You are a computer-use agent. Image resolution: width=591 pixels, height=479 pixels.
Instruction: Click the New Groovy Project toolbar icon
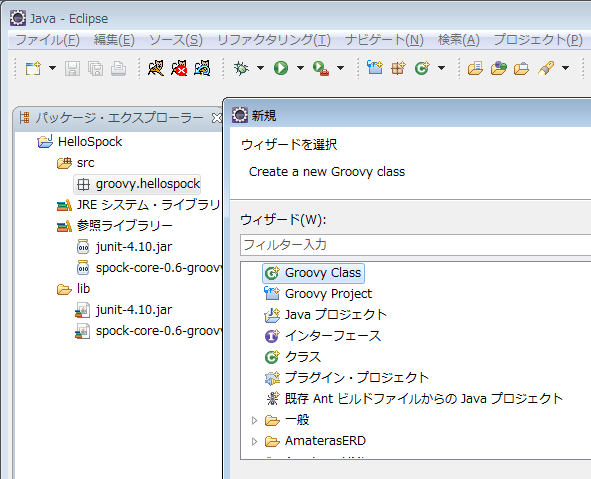tap(375, 68)
